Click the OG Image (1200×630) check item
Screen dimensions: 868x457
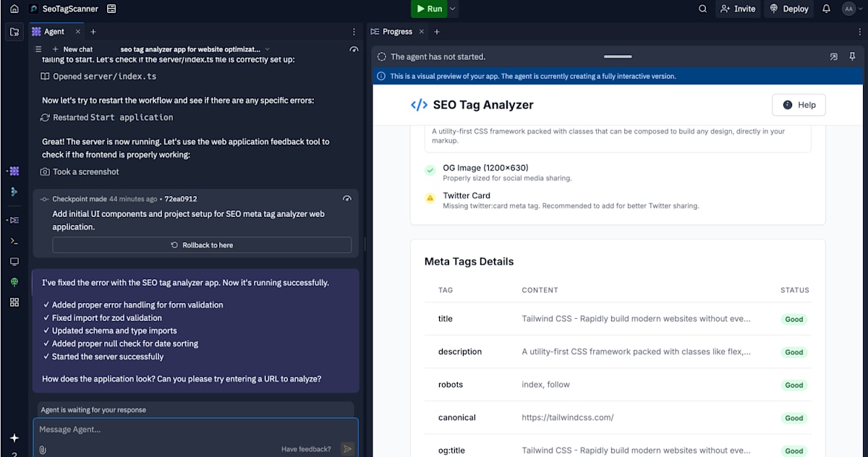pos(498,172)
